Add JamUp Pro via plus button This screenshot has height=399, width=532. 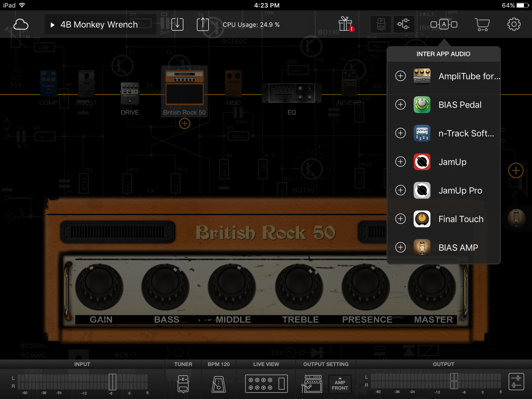[401, 190]
